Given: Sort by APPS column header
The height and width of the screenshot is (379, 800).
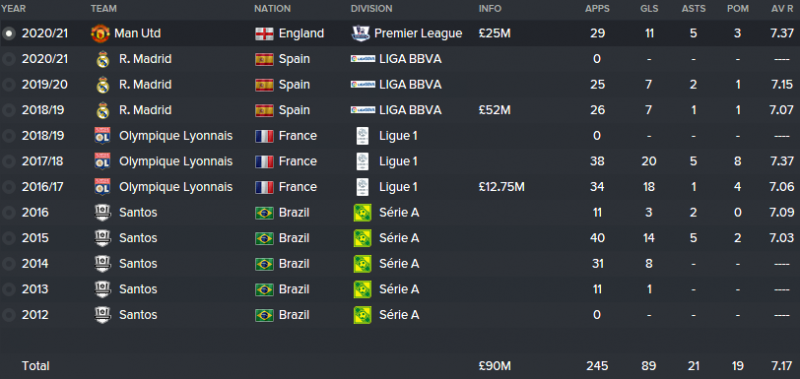Looking at the screenshot, I should tap(597, 9).
